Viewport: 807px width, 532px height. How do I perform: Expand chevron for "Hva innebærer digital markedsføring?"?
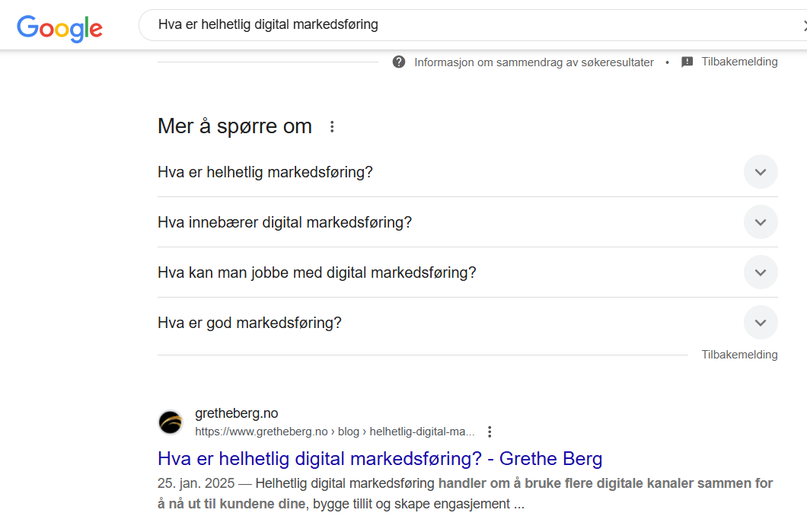pyautogui.click(x=760, y=222)
